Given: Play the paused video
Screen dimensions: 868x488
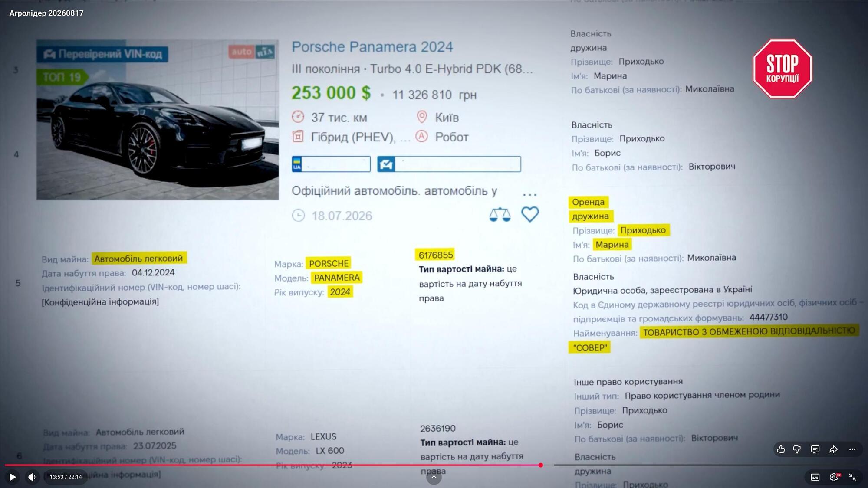Looking at the screenshot, I should click(x=13, y=477).
